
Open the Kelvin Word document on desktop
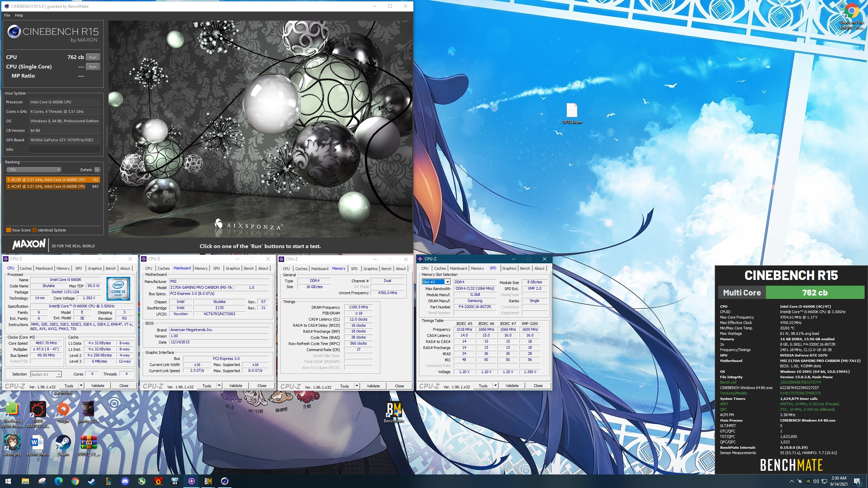coord(38,447)
